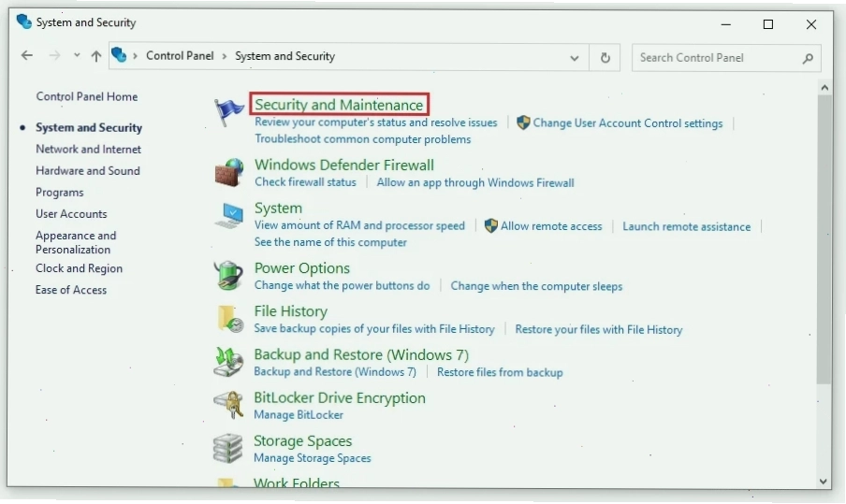Open the Programs category
846x504 pixels.
(59, 193)
